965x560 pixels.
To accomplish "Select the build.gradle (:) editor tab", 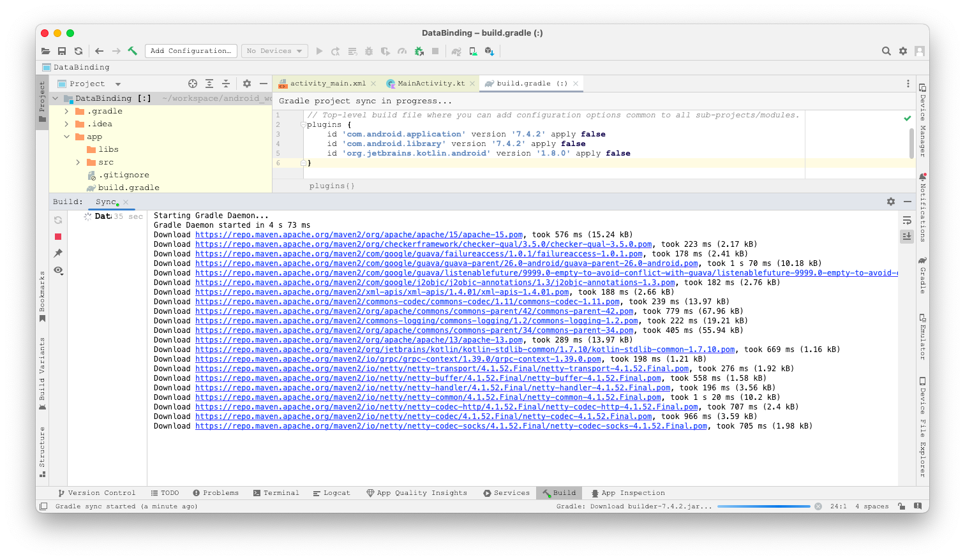I will pyautogui.click(x=532, y=84).
